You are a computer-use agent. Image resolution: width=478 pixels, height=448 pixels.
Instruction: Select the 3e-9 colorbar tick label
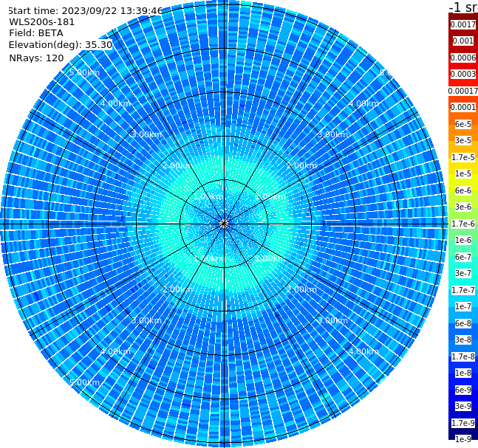[x=463, y=406]
